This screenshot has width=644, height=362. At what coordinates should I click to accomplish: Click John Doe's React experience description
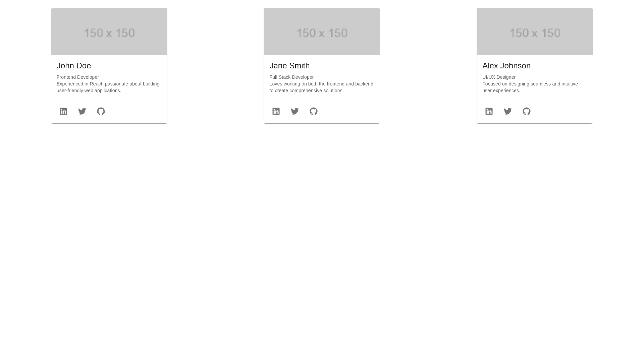(108, 87)
